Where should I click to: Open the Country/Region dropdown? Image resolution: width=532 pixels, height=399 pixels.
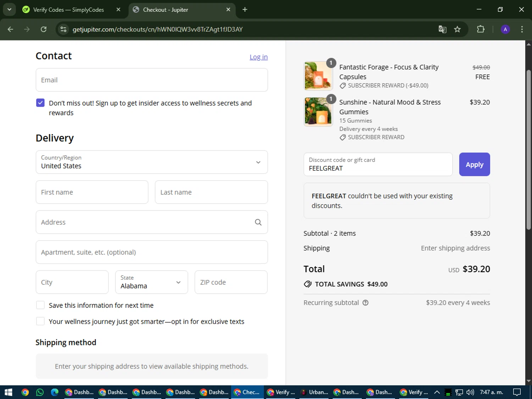(x=151, y=162)
